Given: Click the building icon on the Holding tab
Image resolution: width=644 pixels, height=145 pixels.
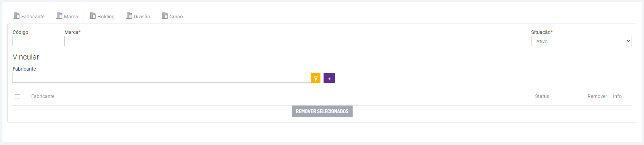Looking at the screenshot, I should [x=93, y=16].
